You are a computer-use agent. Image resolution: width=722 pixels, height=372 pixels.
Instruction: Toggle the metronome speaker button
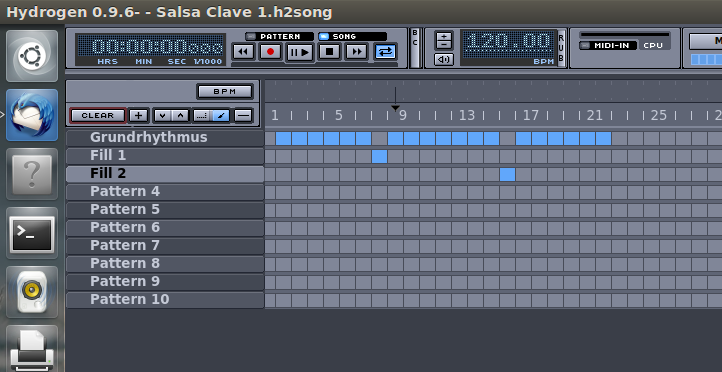coord(443,59)
